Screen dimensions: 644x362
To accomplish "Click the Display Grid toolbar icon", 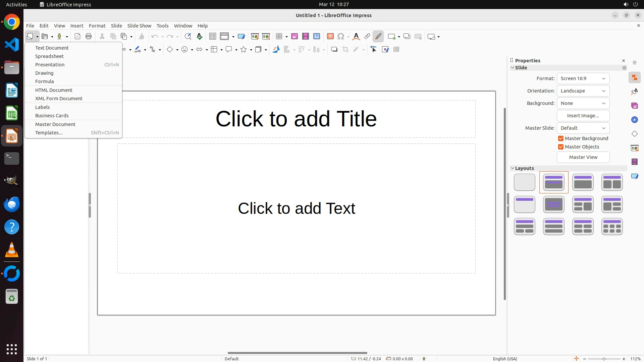I will [212, 37].
